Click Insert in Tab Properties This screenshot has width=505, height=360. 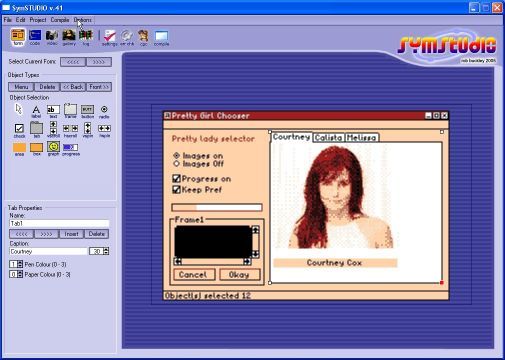click(71, 234)
